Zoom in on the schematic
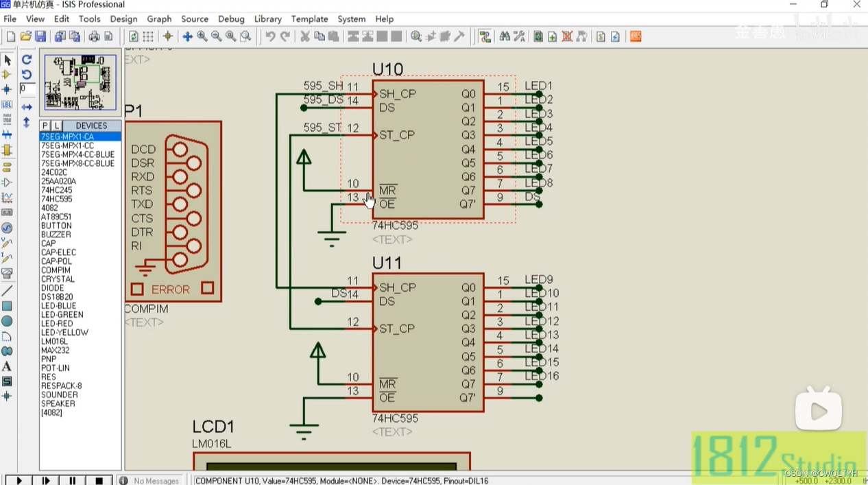The height and width of the screenshot is (485, 868). pyautogui.click(x=202, y=36)
